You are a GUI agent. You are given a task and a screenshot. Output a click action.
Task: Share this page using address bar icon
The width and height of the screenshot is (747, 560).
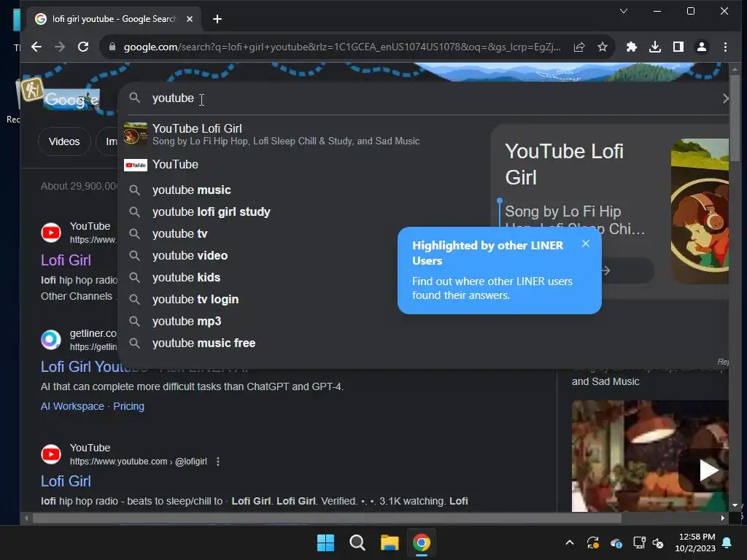coord(579,47)
